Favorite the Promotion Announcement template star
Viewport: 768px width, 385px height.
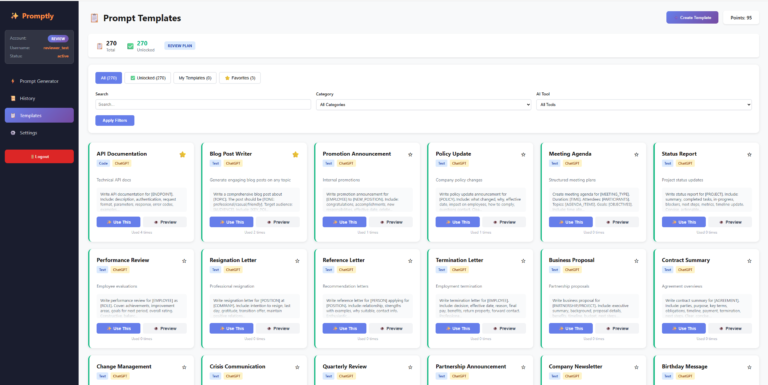click(410, 154)
